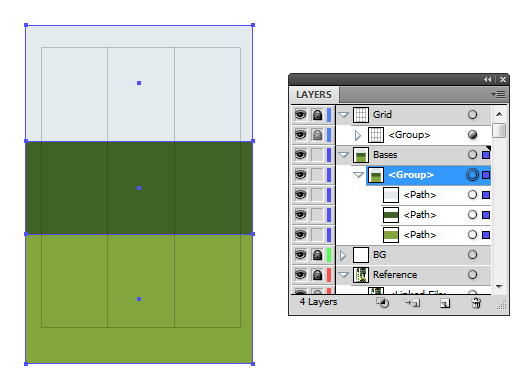Unlock the Grid layer using its lock icon
The width and height of the screenshot is (531, 388).
point(317,115)
